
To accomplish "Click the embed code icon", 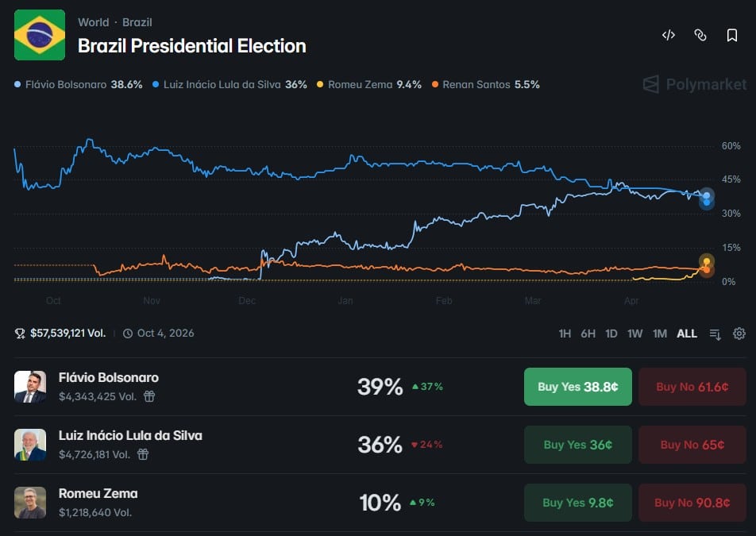I will [669, 35].
